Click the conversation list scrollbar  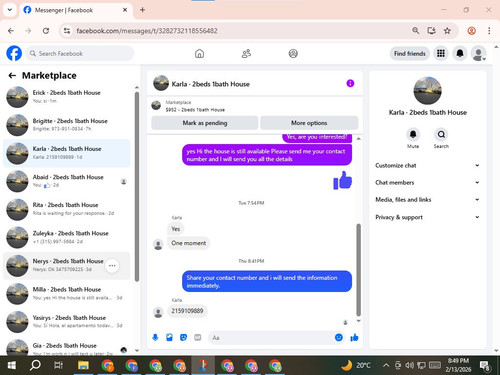[x=137, y=187]
